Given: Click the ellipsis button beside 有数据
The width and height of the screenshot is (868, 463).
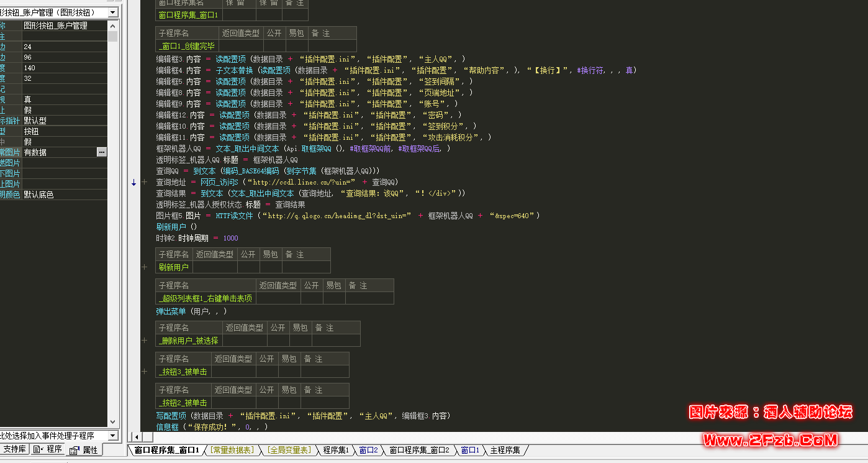Looking at the screenshot, I should click(102, 152).
